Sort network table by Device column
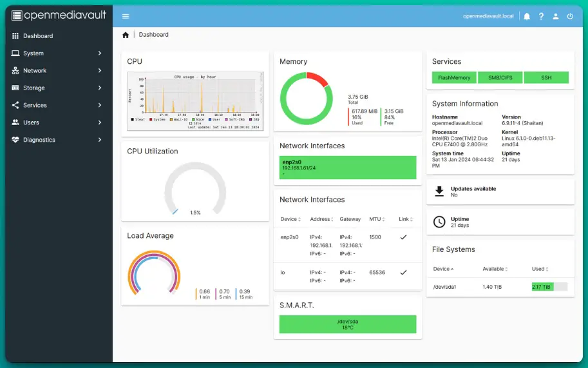This screenshot has height=368, width=588. point(290,219)
